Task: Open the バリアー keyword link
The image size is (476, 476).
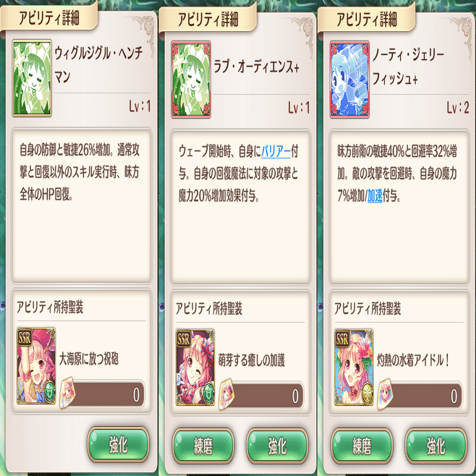Action: click(276, 151)
